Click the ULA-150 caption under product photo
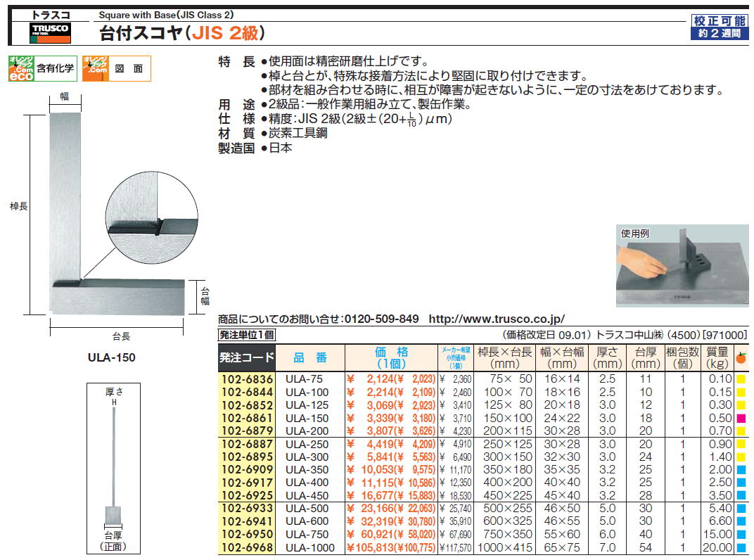Image resolution: width=754 pixels, height=560 pixels. point(112,357)
